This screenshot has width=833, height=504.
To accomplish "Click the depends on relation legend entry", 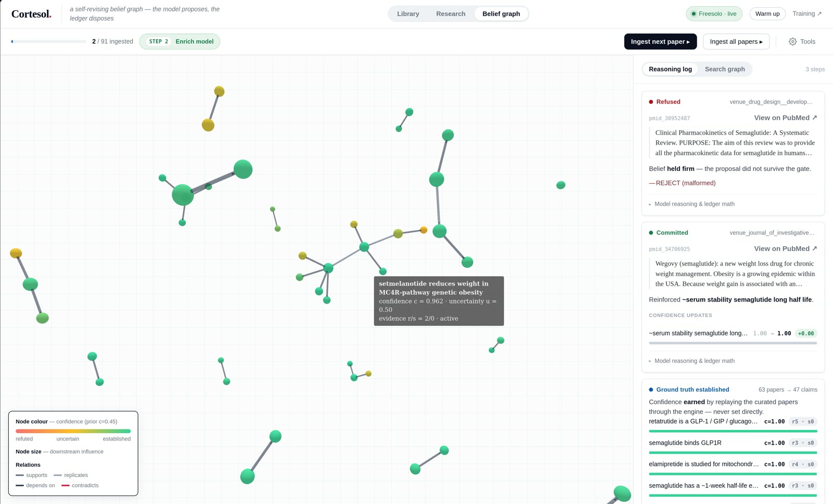I will 35,485.
